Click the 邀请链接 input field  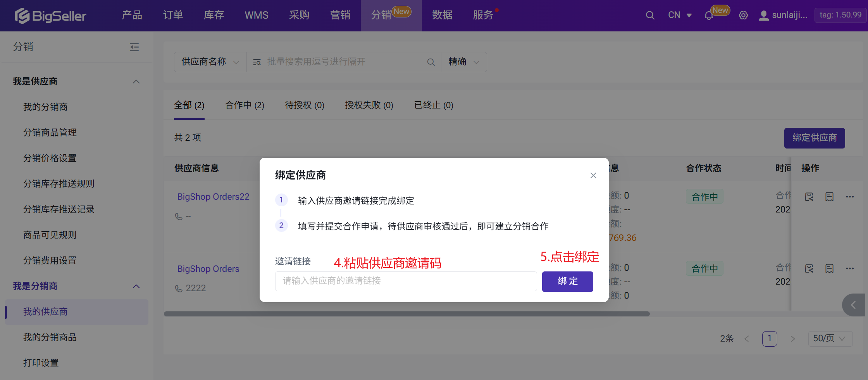(405, 281)
